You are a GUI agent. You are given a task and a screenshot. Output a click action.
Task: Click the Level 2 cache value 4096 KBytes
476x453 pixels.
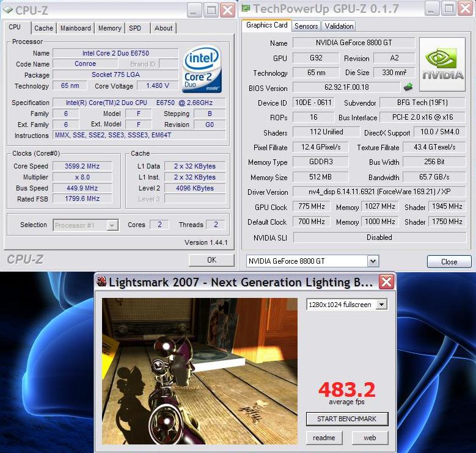pyautogui.click(x=195, y=188)
